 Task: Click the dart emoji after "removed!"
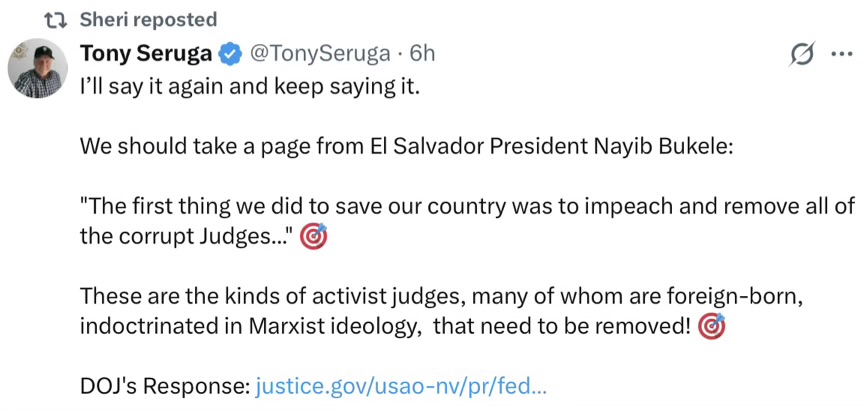point(710,326)
